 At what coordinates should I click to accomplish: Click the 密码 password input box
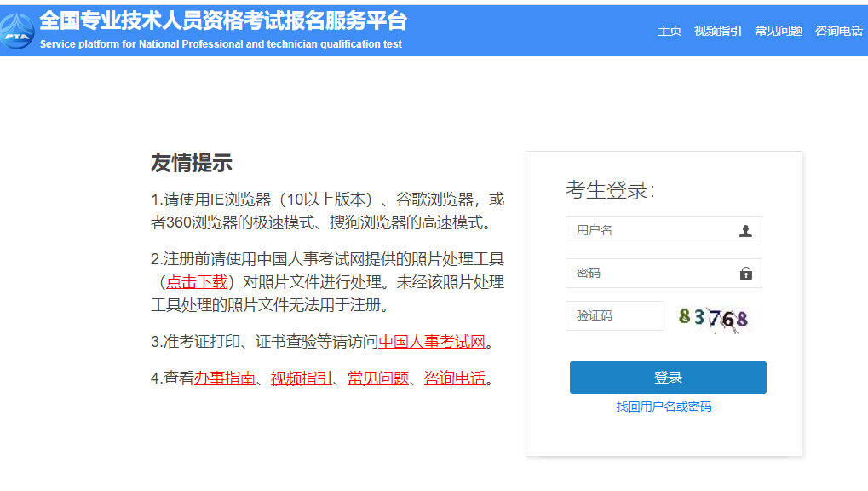coord(647,273)
